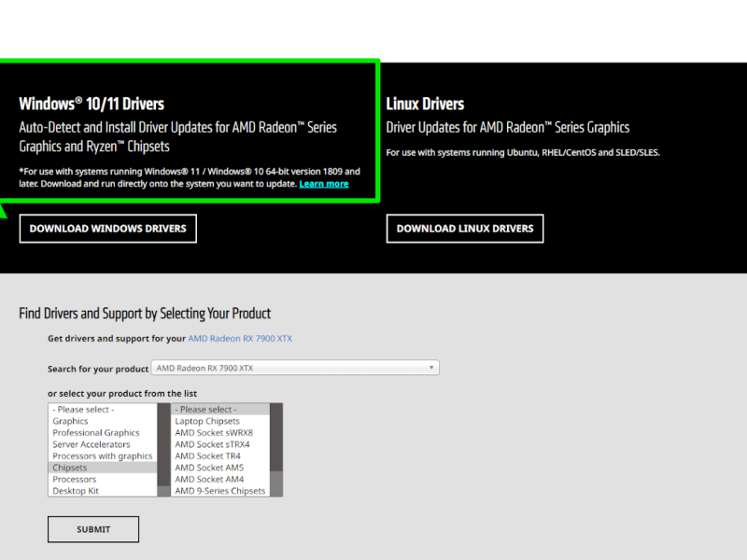Screen dimensions: 747x560
Task: Select the first list's Please select entry
Action: tap(103, 410)
